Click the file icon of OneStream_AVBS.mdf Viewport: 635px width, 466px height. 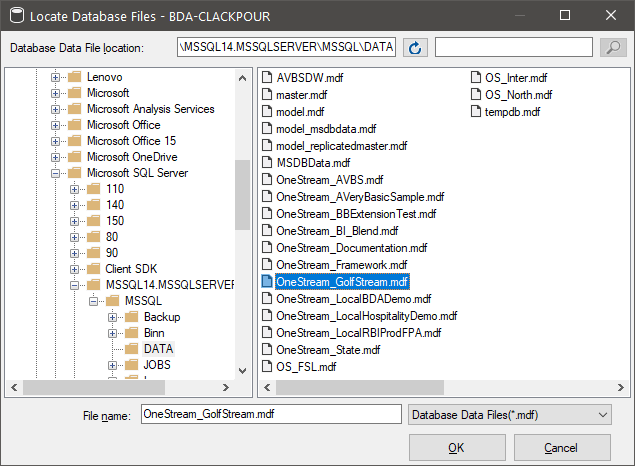tap(267, 179)
